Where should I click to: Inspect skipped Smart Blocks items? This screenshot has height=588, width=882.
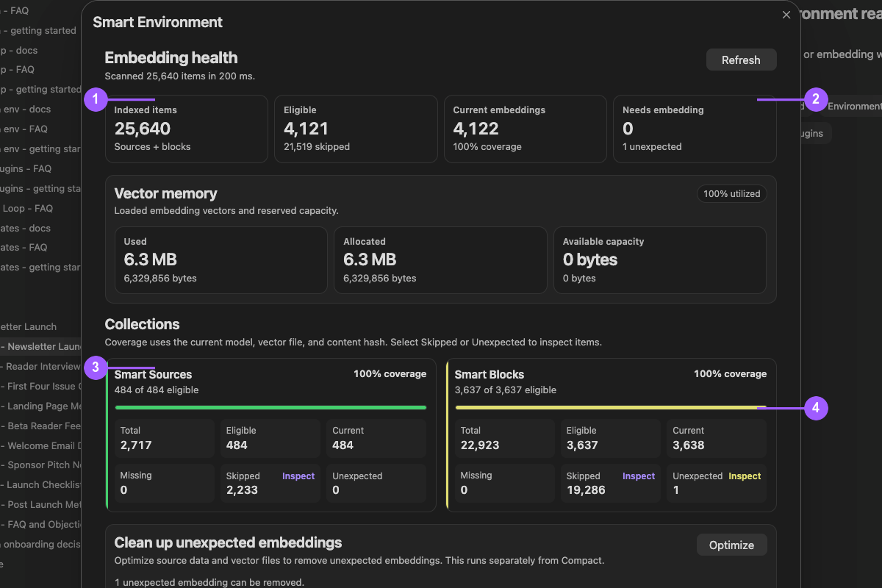pyautogui.click(x=639, y=476)
